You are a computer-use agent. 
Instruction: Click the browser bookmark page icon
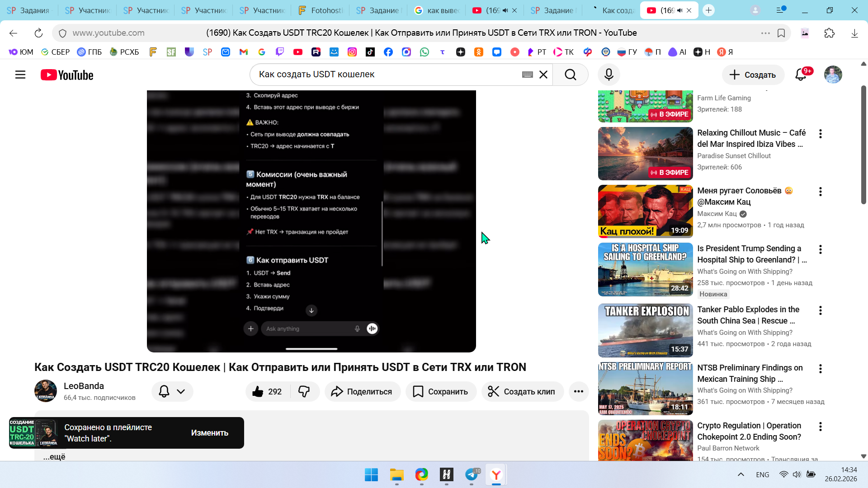tap(781, 33)
